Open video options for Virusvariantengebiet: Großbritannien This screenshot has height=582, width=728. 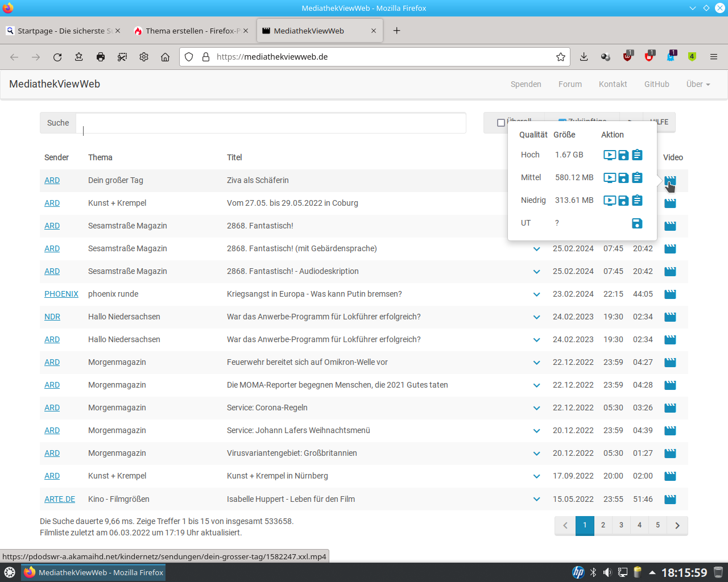coord(671,453)
